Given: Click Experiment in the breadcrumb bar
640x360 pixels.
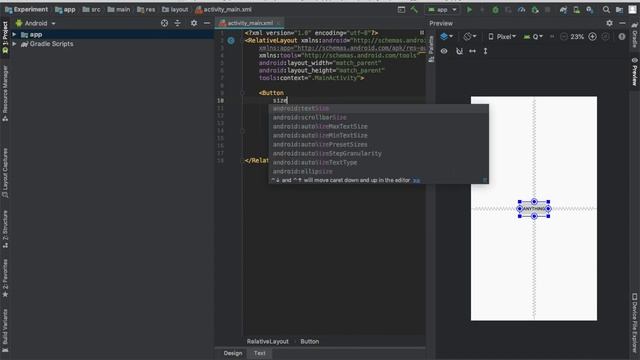Looking at the screenshot, I should (27, 9).
